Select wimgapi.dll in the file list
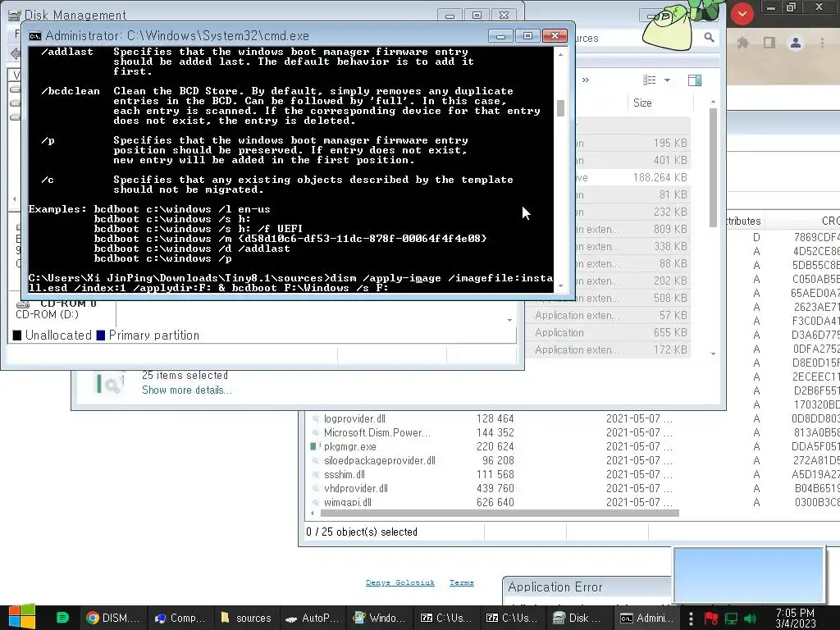The width and height of the screenshot is (840, 630). pyautogui.click(x=348, y=502)
